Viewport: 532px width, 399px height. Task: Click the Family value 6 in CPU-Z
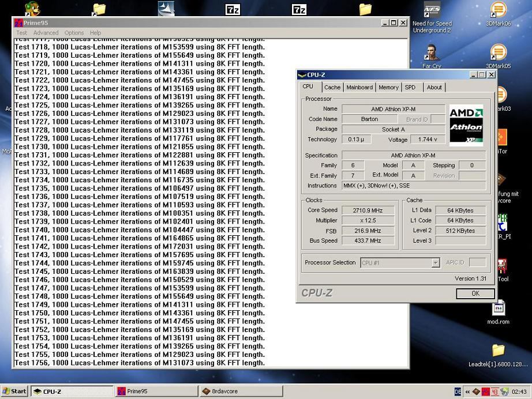pos(353,165)
